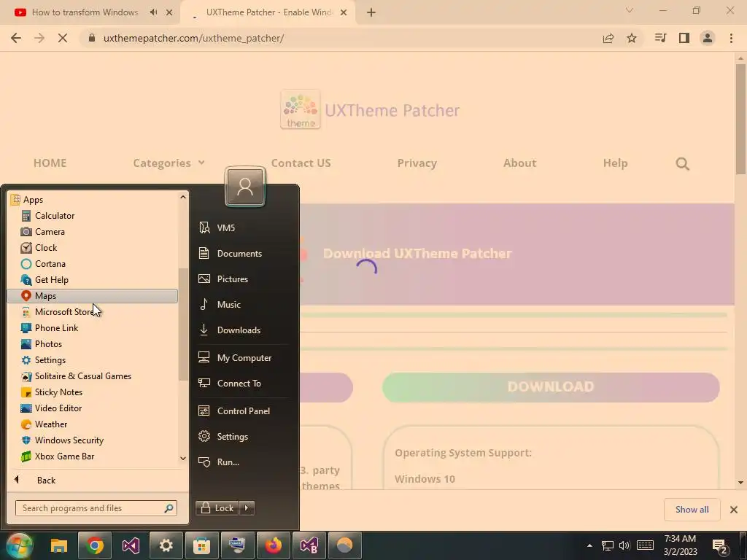
Task: Open the Photos app
Action: coord(93,344)
